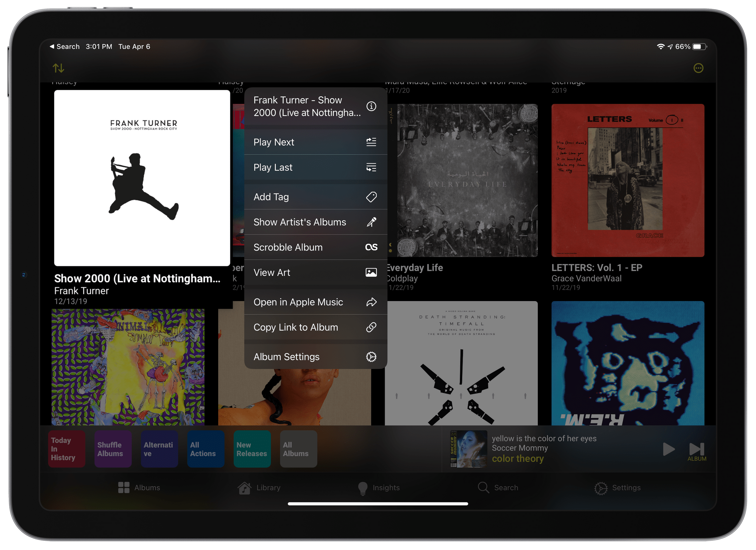Select Show Artist's Albums option
The width and height of the screenshot is (756, 550).
coord(315,222)
